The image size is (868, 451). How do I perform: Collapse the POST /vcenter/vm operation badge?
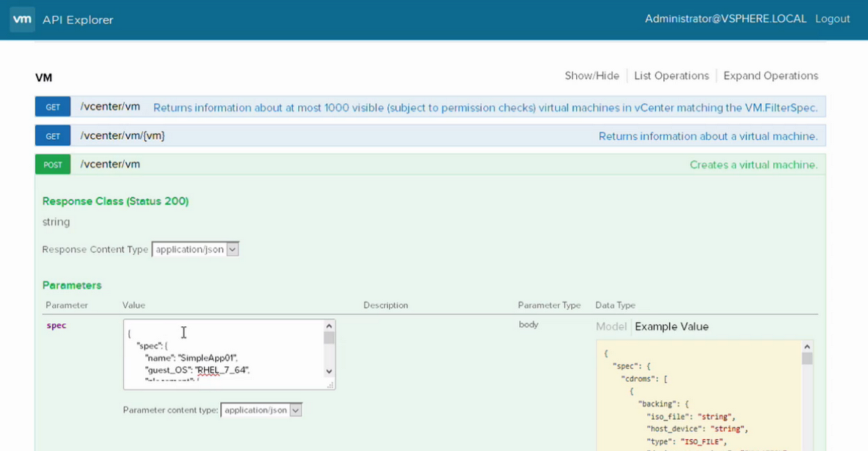tap(53, 165)
